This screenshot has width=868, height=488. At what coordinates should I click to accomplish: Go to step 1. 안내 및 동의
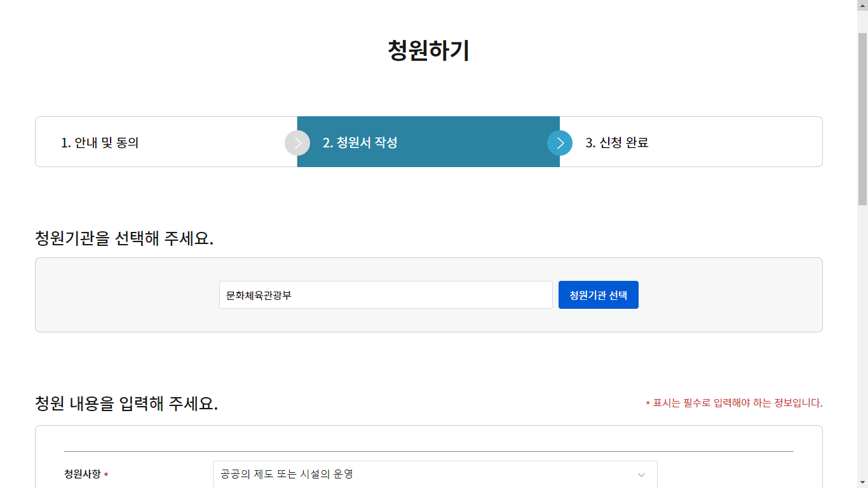(100, 143)
